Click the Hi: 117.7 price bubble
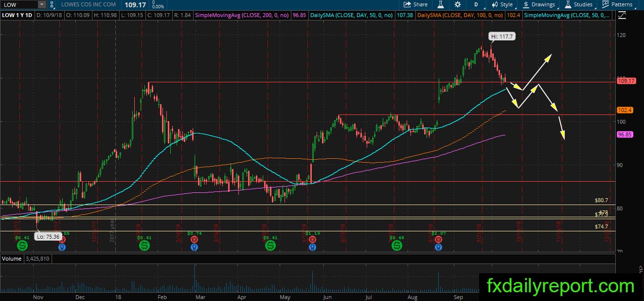Screen dimensions: 644x301 501,36
